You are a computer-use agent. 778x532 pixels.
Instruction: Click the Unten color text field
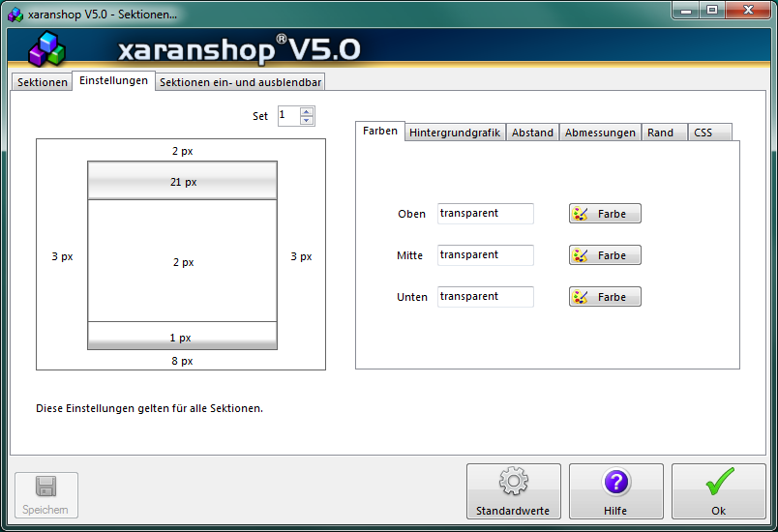(485, 297)
